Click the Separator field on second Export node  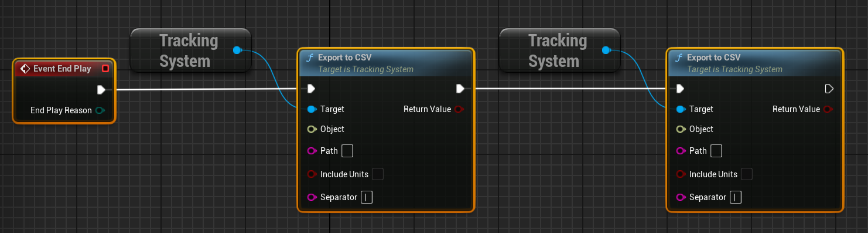tap(736, 197)
